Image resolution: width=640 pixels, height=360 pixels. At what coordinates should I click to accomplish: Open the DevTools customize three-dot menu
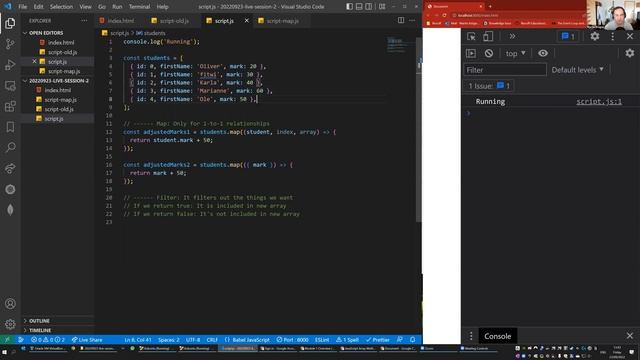(613, 36)
